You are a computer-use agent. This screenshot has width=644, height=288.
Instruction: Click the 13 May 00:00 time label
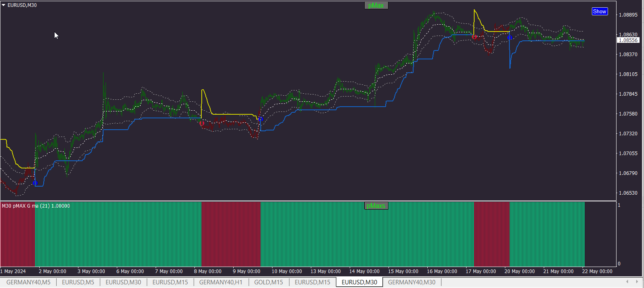[x=325, y=271]
